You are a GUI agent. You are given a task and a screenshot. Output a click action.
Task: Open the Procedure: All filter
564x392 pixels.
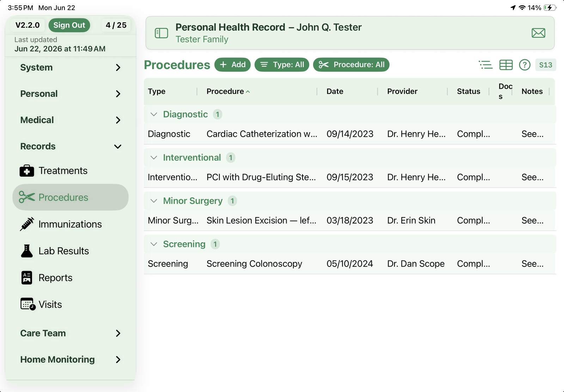(x=351, y=65)
